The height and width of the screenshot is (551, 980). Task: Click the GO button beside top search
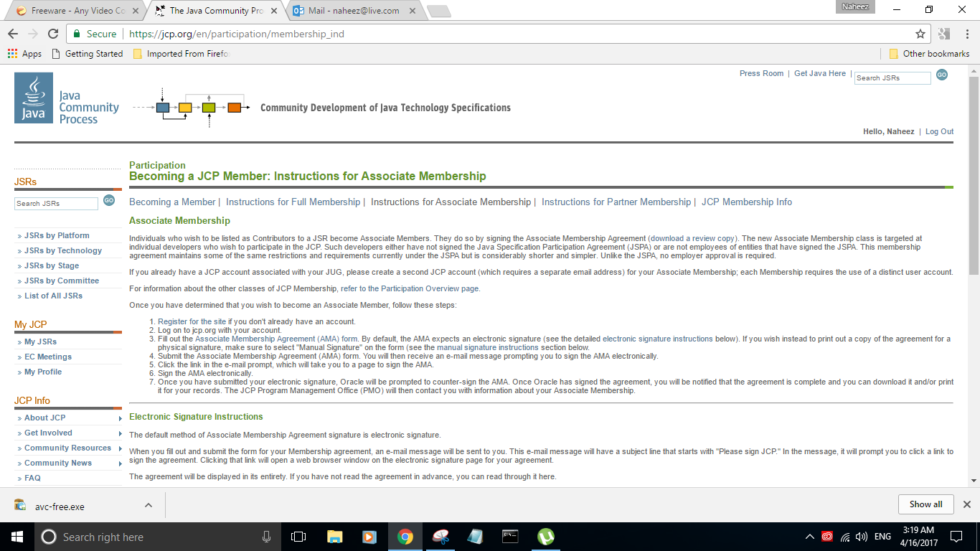pyautogui.click(x=942, y=75)
